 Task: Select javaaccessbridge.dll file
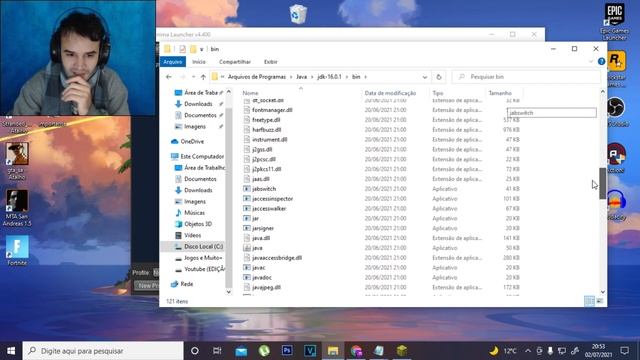(x=277, y=258)
